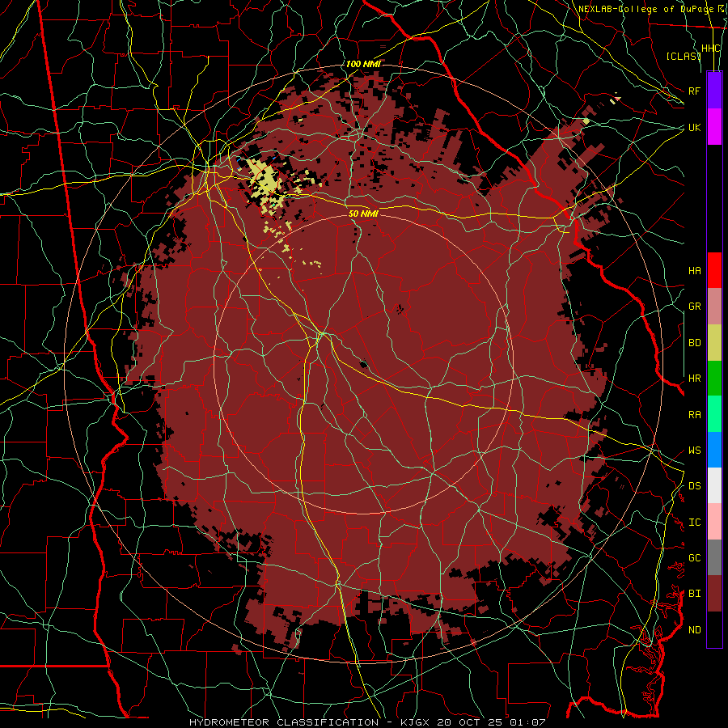Click the GR legend label
The height and width of the screenshot is (728, 728).
(694, 307)
